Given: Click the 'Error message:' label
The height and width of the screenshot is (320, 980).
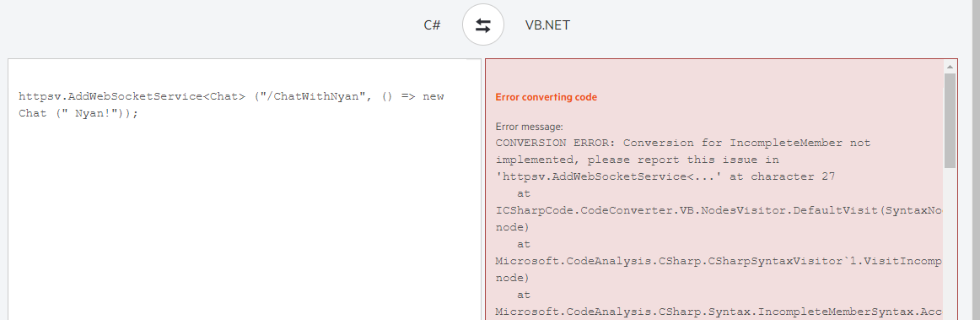Looking at the screenshot, I should coord(530,127).
